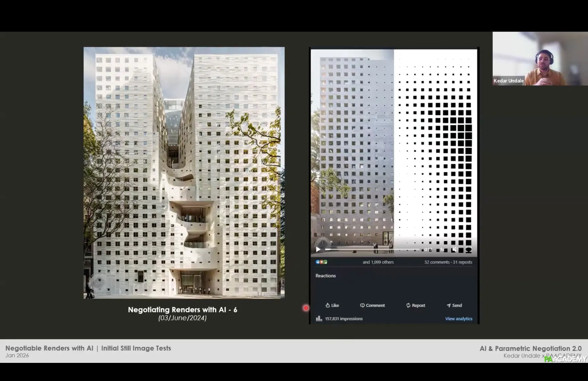Click Kedar Undale's webcam thumbnail
Viewport: 588px width, 381px height.
point(540,59)
